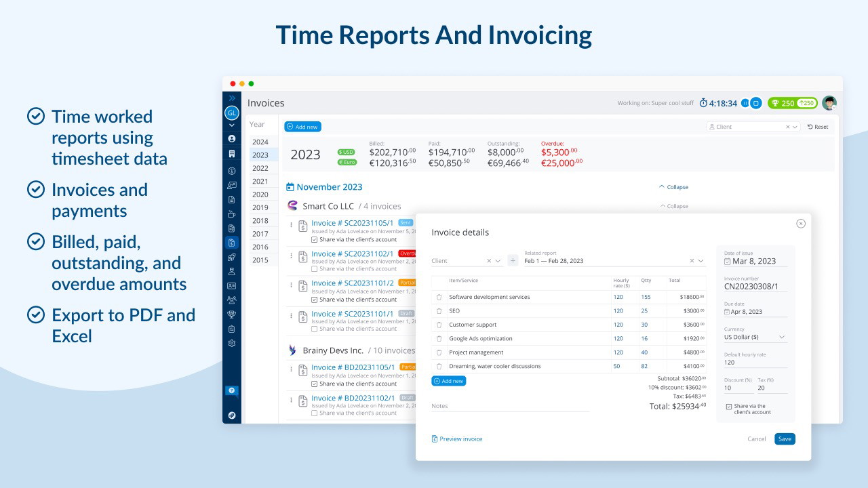This screenshot has height=488, width=868.
Task: Click the Save button in Invoice details
Action: [785, 439]
